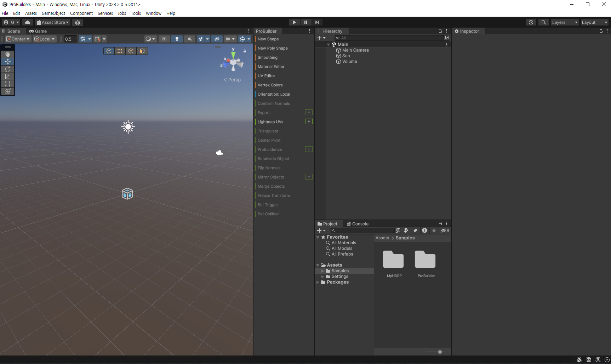
Task: Expand the Packages folder in Project tree
Action: coord(318,282)
